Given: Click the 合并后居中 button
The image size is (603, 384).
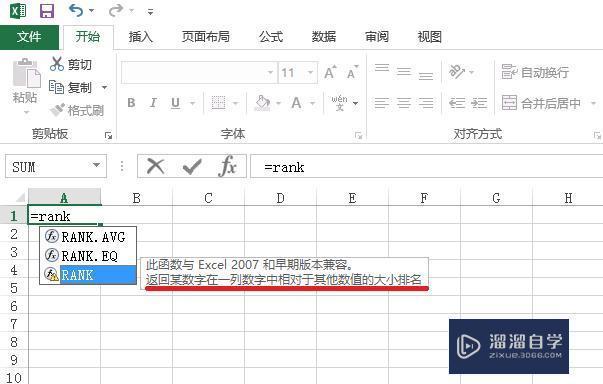Looking at the screenshot, I should [541, 103].
